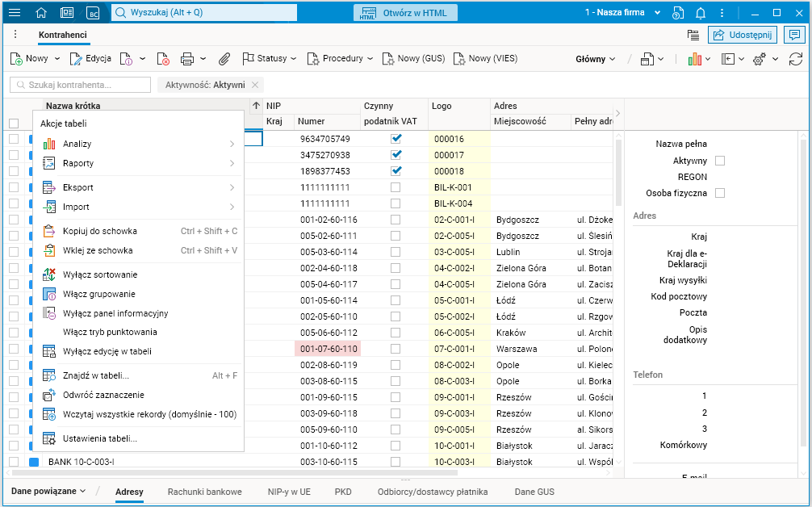This screenshot has width=812, height=507.
Task: Click the Udostępnij button
Action: (x=743, y=35)
